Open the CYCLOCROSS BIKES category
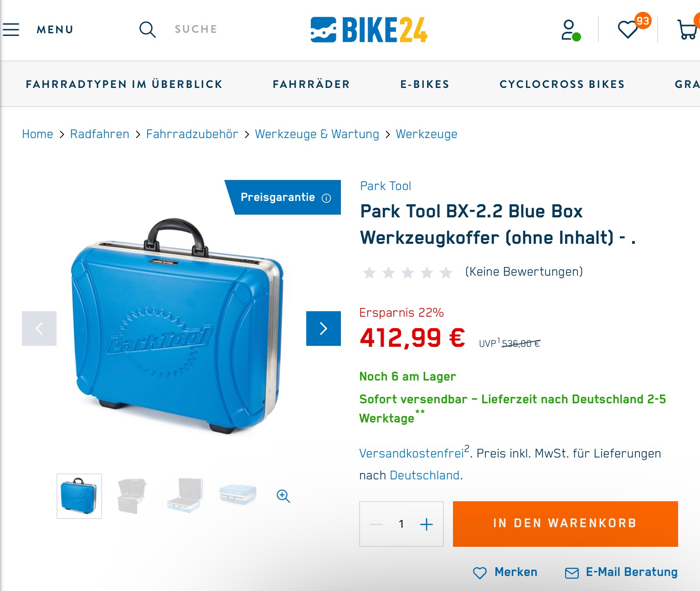Image resolution: width=700 pixels, height=591 pixels. click(562, 84)
